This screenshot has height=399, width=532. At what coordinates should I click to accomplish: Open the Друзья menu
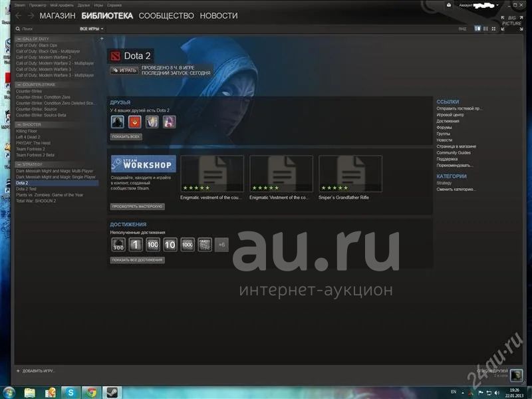pyautogui.click(x=84, y=5)
